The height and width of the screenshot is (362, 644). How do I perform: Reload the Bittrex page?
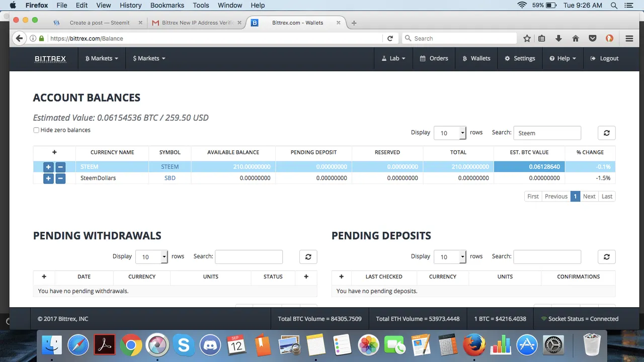tap(390, 38)
